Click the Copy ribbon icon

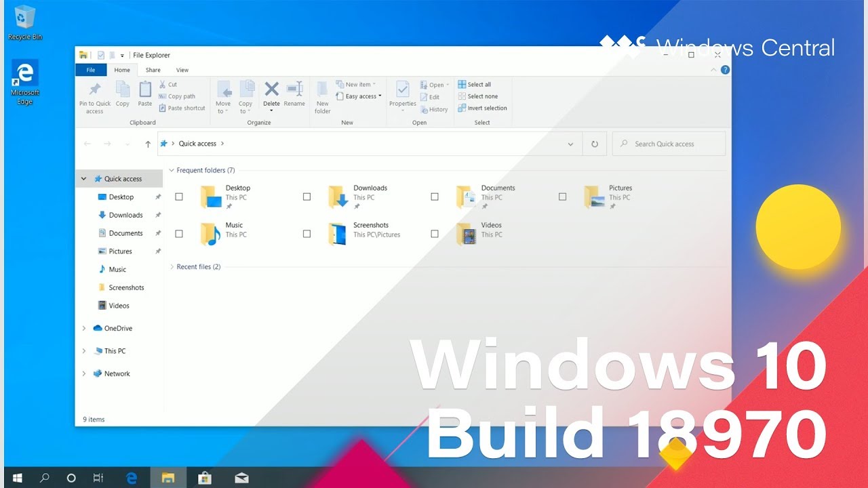coord(123,89)
